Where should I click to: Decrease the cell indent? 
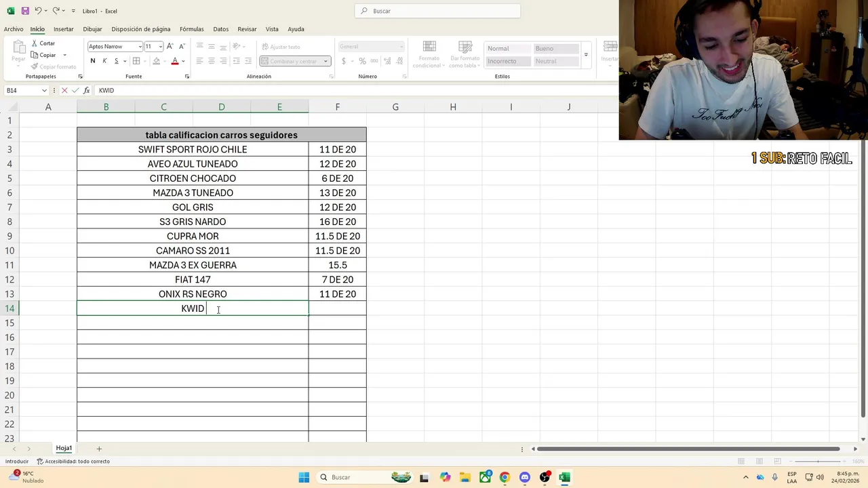pos(237,61)
